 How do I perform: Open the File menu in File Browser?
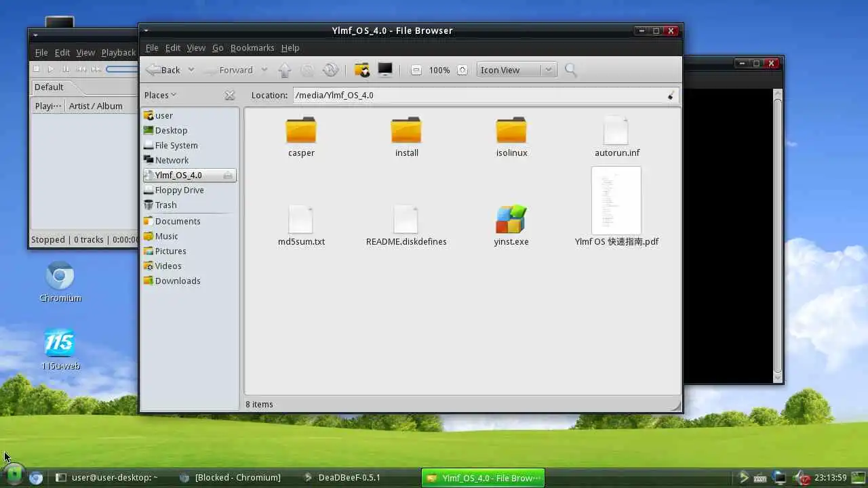[x=152, y=48]
